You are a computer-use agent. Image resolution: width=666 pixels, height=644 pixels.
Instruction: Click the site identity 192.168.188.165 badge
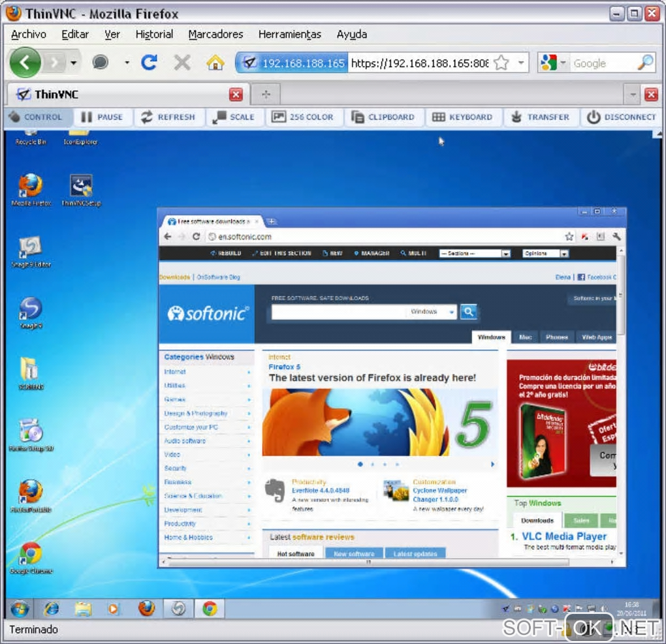293,63
